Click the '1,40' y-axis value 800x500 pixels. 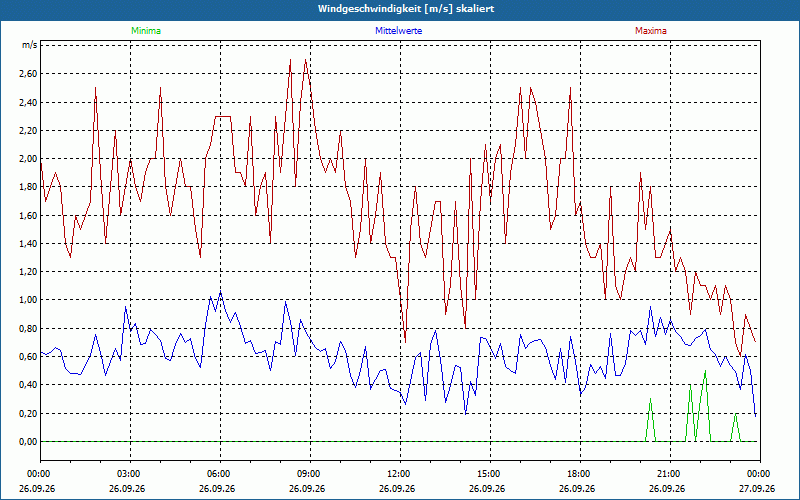(x=28, y=243)
